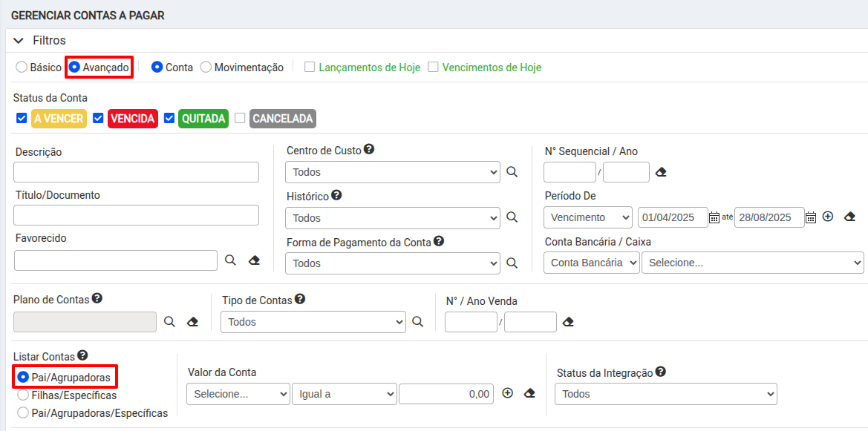This screenshot has width=868, height=431.
Task: Click search icon next to Centro de Custo
Action: 512,172
